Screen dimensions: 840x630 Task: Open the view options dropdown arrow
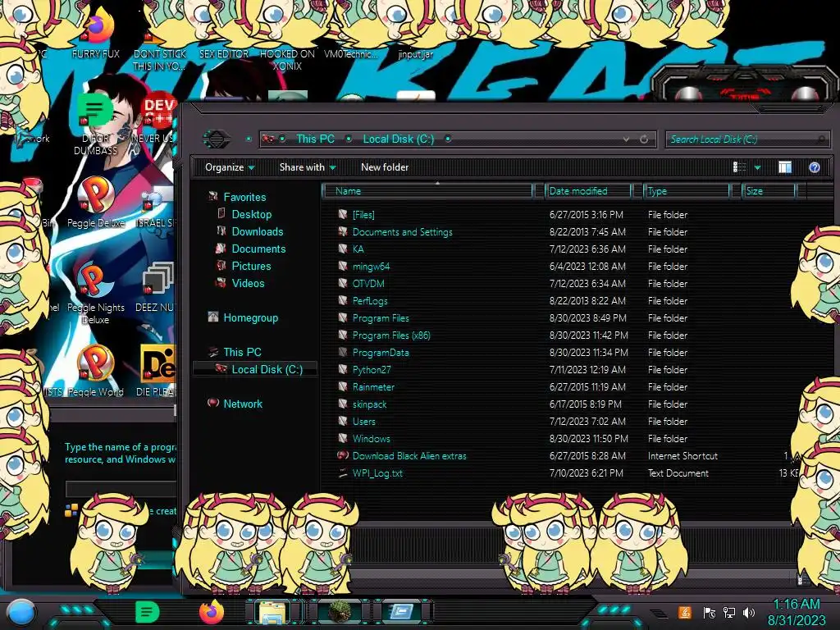coord(757,167)
